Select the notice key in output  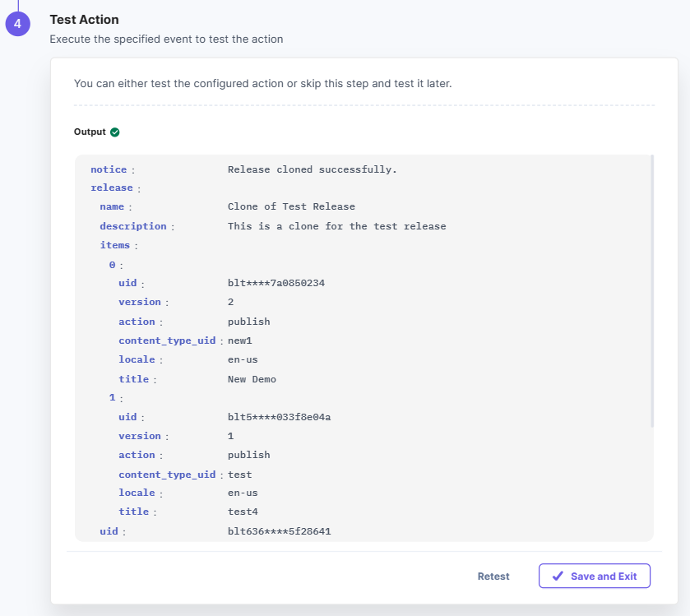coord(109,170)
